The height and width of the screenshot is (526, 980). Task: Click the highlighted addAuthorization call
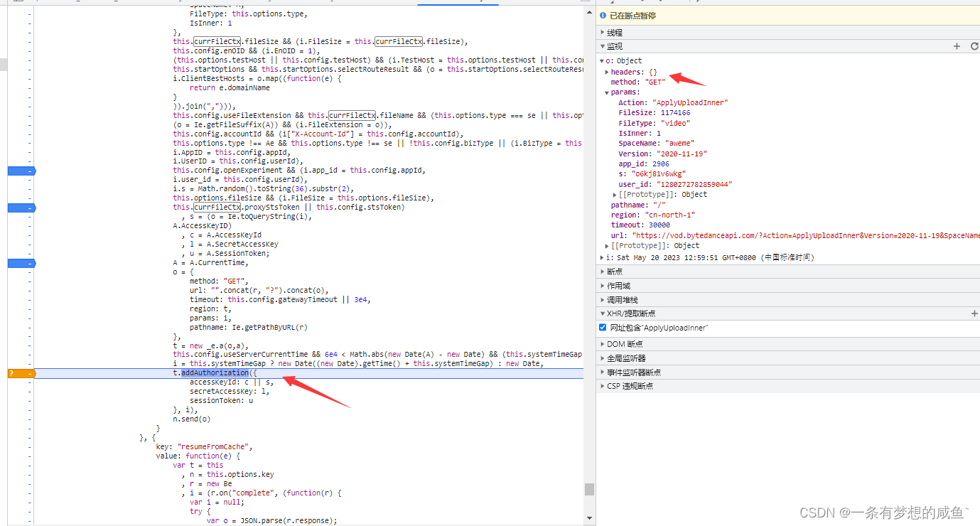click(x=215, y=373)
